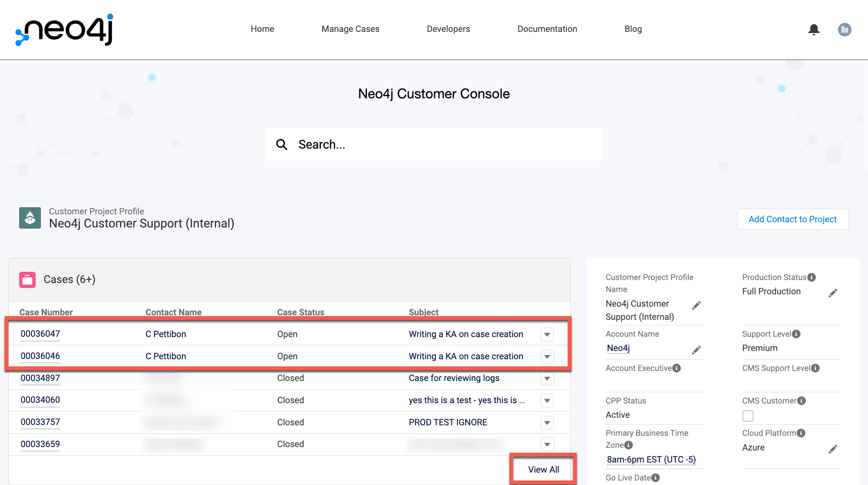
Task: Open Documentation navigation item
Action: (547, 29)
